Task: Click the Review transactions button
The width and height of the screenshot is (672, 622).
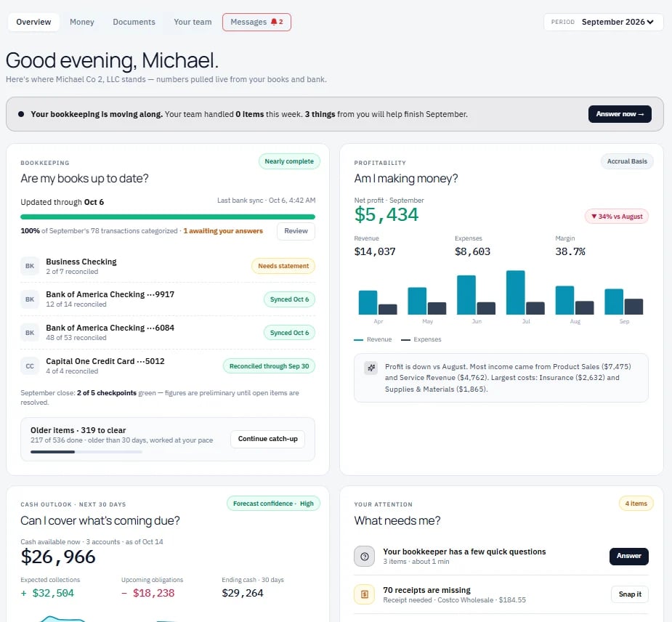Action: point(296,231)
